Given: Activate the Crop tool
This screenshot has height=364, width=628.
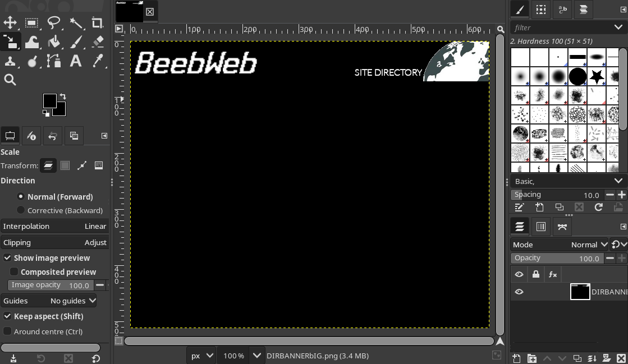Looking at the screenshot, I should (97, 22).
